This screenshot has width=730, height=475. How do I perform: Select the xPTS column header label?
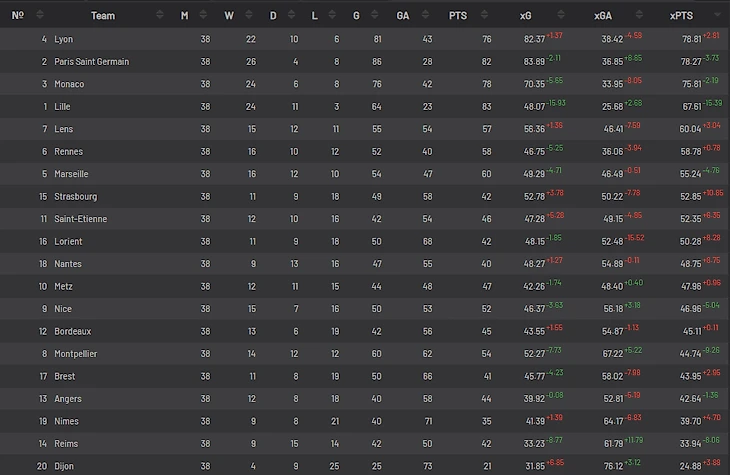point(681,16)
